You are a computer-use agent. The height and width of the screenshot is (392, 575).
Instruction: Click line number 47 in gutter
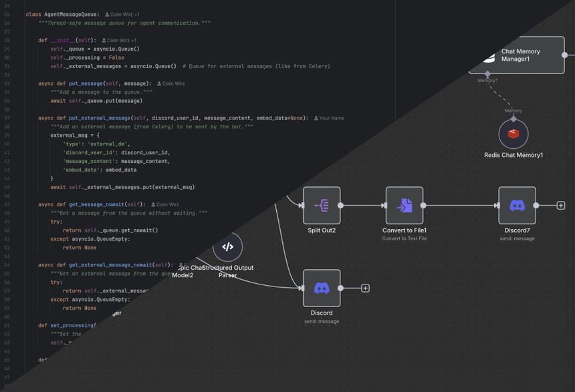(7, 204)
